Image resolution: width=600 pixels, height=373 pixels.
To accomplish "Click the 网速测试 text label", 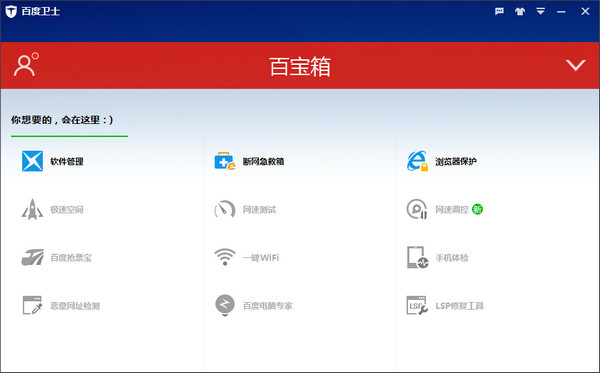I will tap(259, 210).
